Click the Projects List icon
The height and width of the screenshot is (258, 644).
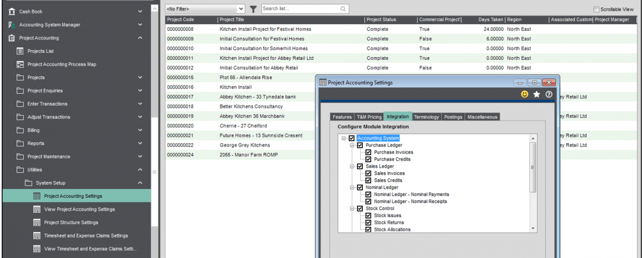[20, 51]
